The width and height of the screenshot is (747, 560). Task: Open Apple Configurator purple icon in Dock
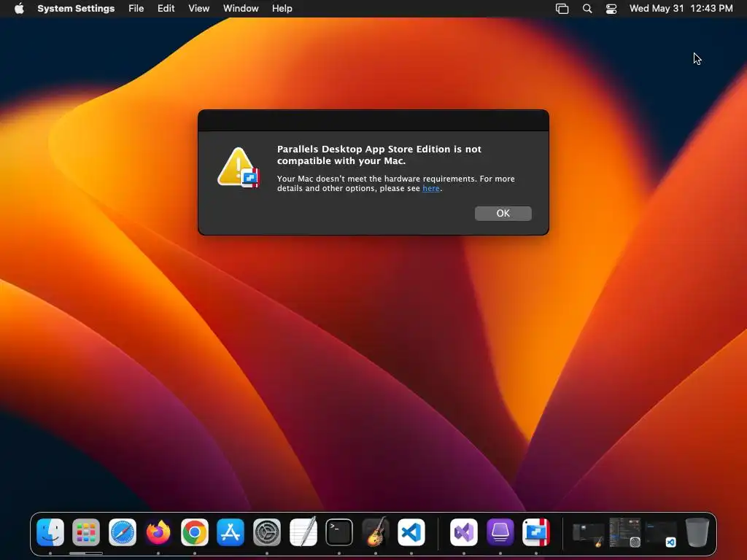tap(500, 532)
